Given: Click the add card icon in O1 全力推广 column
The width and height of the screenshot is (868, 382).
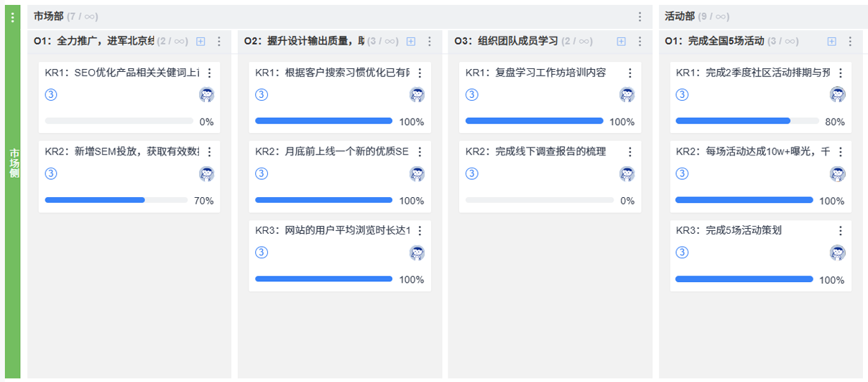Looking at the screenshot, I should coord(200,42).
